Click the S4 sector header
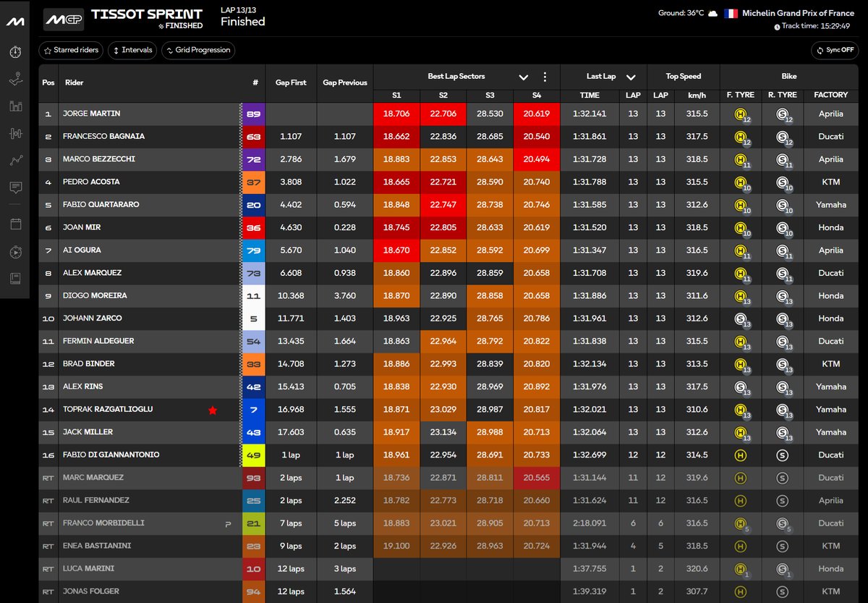This screenshot has height=603, width=868. [x=536, y=95]
